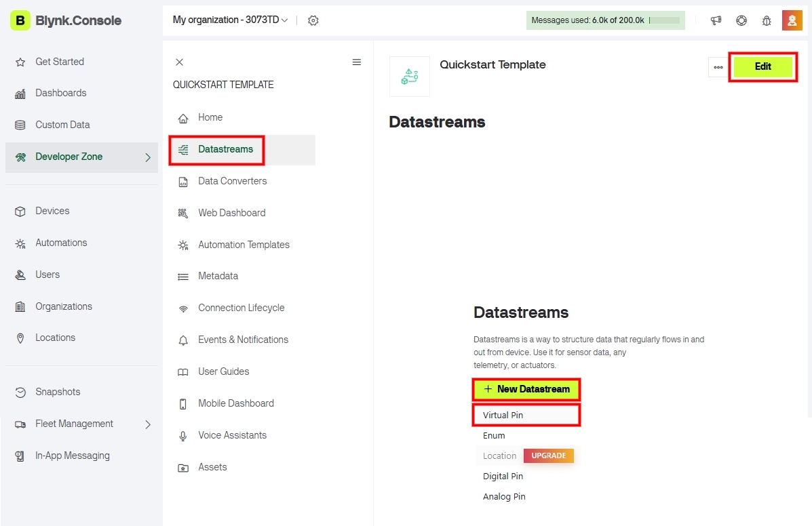This screenshot has width=812, height=526.
Task: Click the Edit button
Action: 762,66
